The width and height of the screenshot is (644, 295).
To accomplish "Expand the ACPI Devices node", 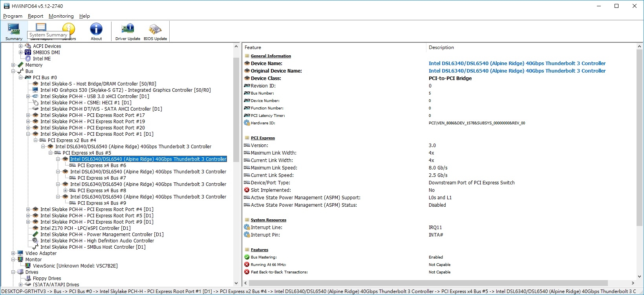I will point(20,46).
